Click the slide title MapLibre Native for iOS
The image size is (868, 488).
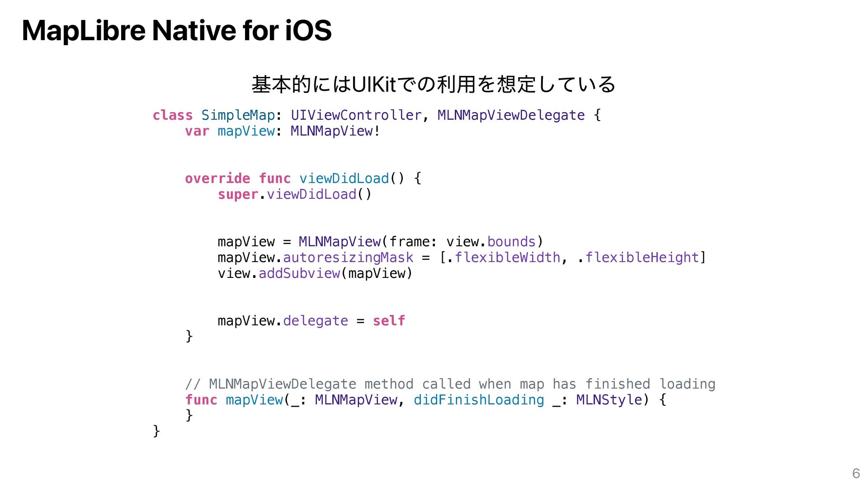(x=176, y=31)
